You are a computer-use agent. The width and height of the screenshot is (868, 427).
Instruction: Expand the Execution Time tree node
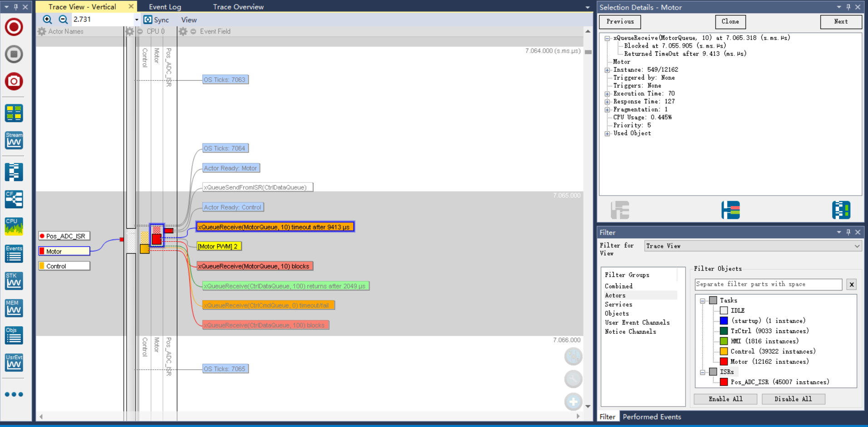pos(607,94)
